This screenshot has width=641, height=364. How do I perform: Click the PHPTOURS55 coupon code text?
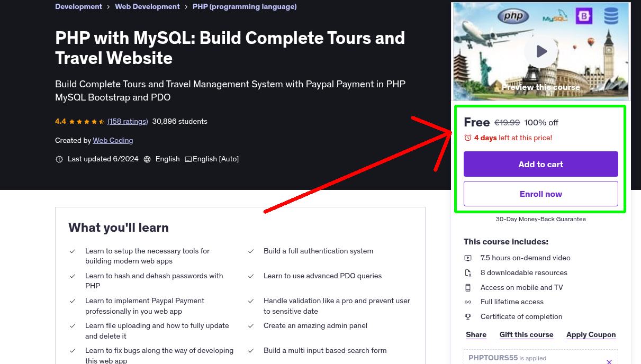pyautogui.click(x=493, y=358)
